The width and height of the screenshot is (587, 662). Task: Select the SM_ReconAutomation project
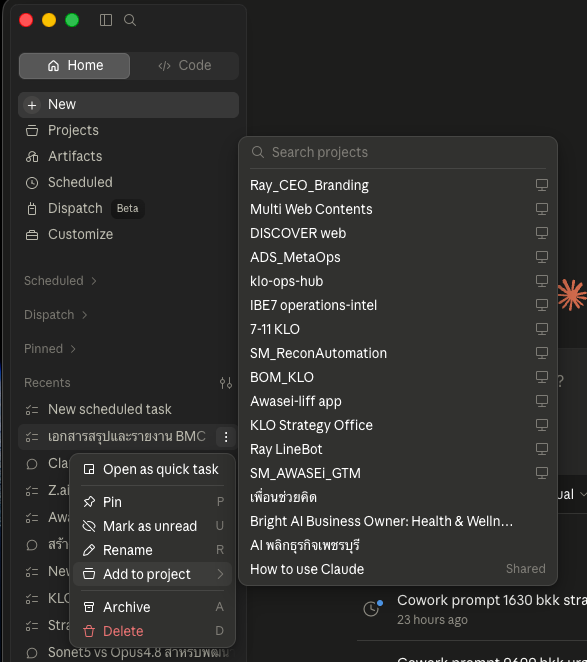(x=398, y=353)
